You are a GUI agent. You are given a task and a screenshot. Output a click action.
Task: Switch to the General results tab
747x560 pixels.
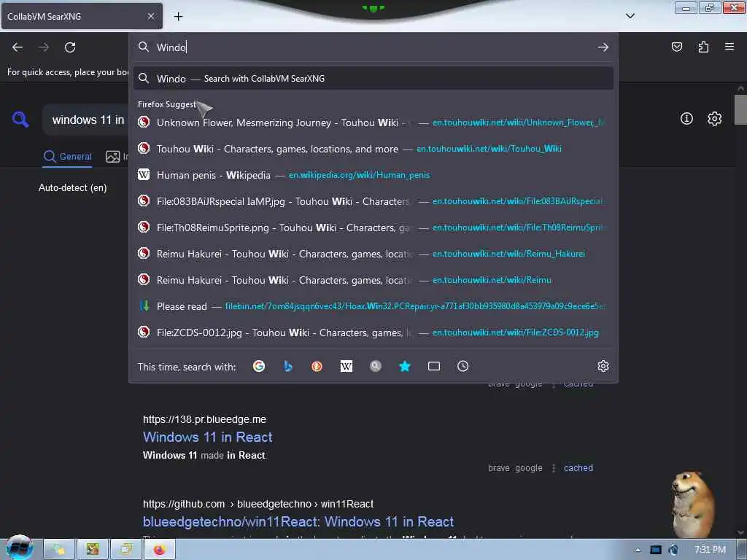(67, 157)
